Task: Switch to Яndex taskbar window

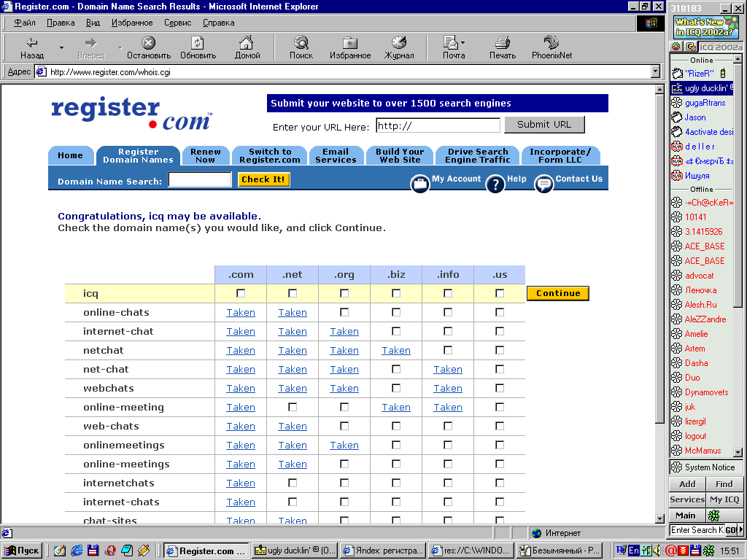Action: tap(383, 551)
